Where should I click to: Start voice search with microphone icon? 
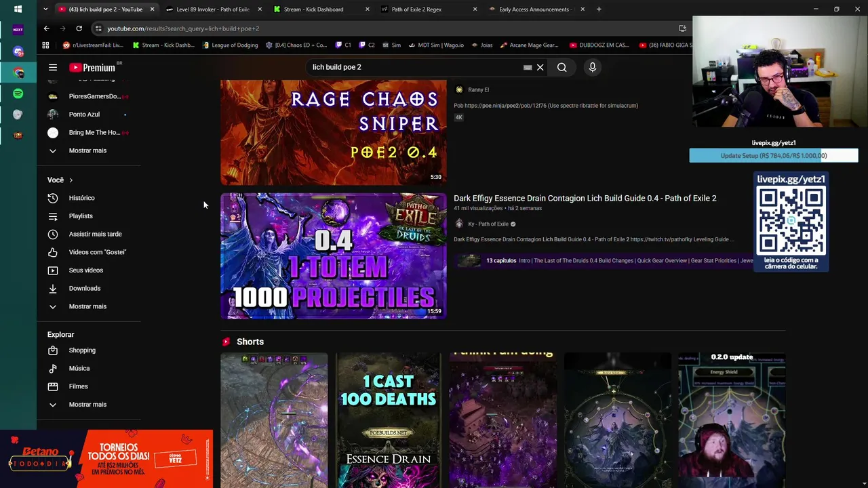[592, 67]
